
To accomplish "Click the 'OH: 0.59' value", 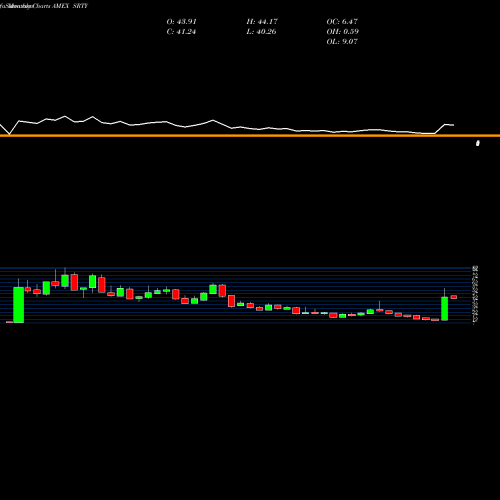I will coord(342,32).
